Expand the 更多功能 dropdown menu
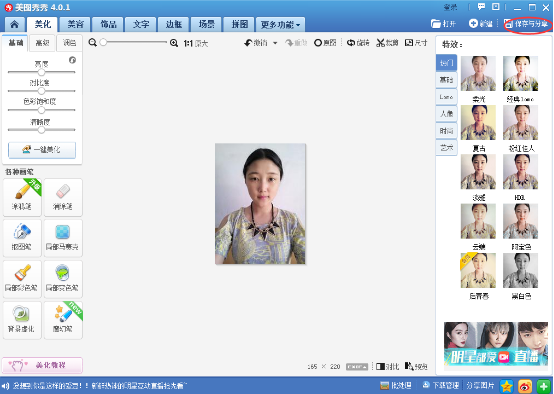The image size is (554, 394). 280,25
